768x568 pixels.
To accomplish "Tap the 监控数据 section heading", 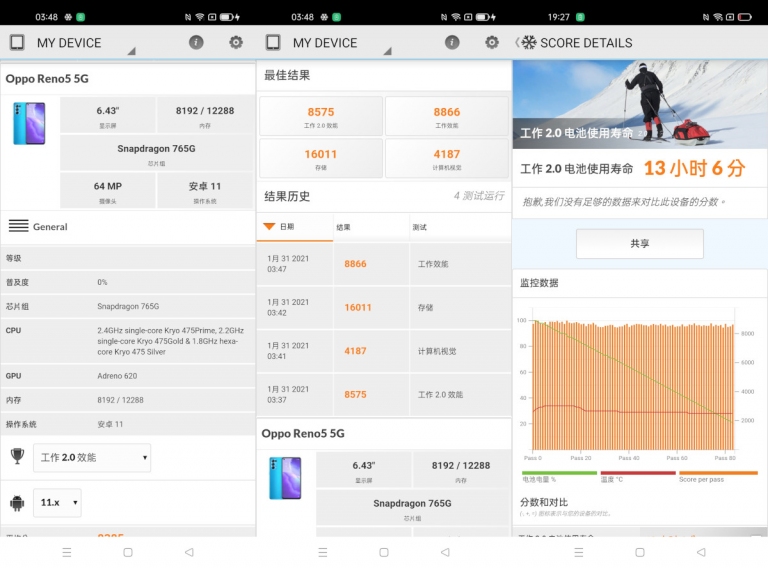I will (539, 283).
